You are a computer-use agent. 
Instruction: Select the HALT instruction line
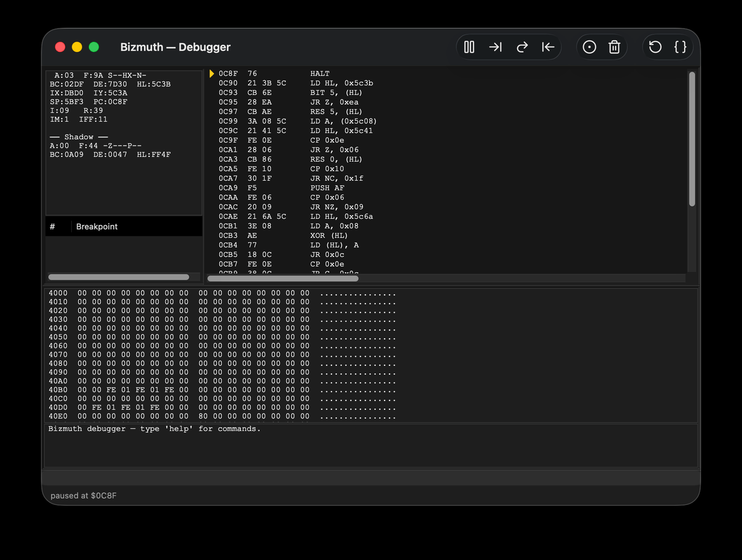pos(274,74)
